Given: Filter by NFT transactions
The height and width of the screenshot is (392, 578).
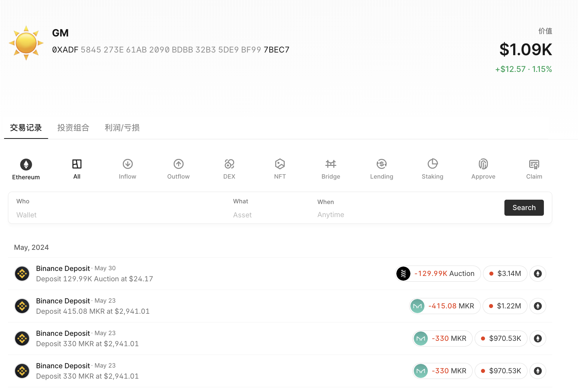Looking at the screenshot, I should click(x=280, y=169).
